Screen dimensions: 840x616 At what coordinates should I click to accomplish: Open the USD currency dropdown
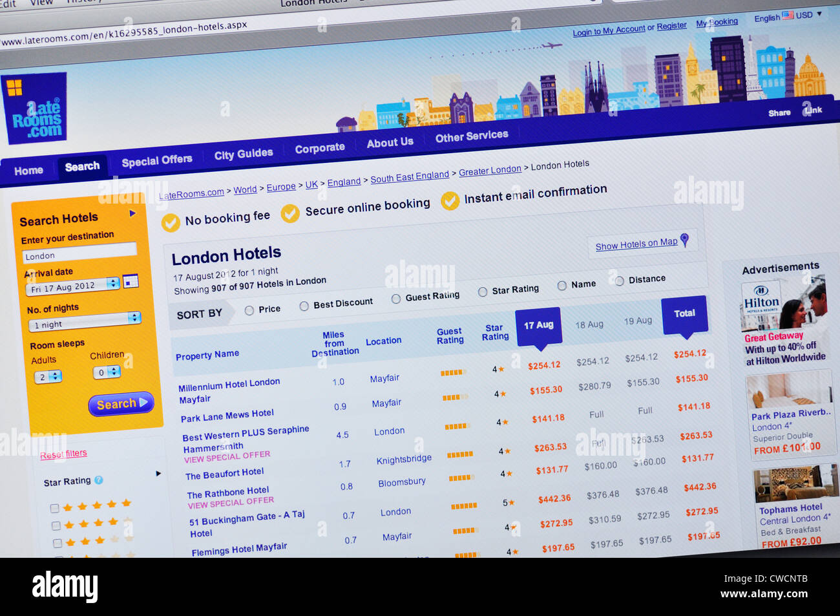(x=809, y=14)
